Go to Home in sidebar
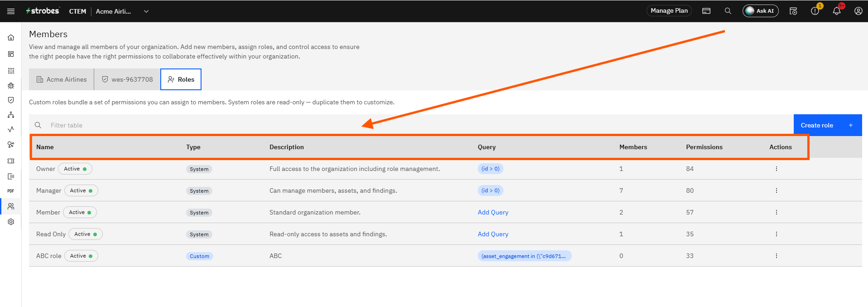 tap(11, 38)
